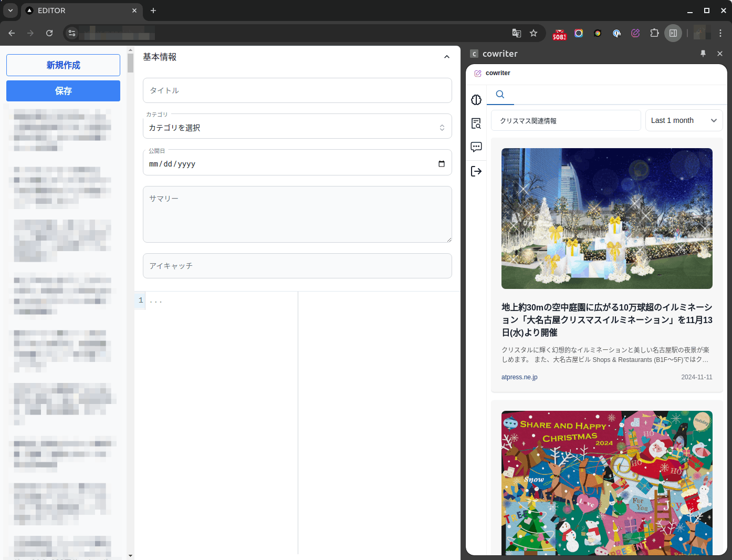
Task: Focus the アイキャッチ input field
Action: 297,266
